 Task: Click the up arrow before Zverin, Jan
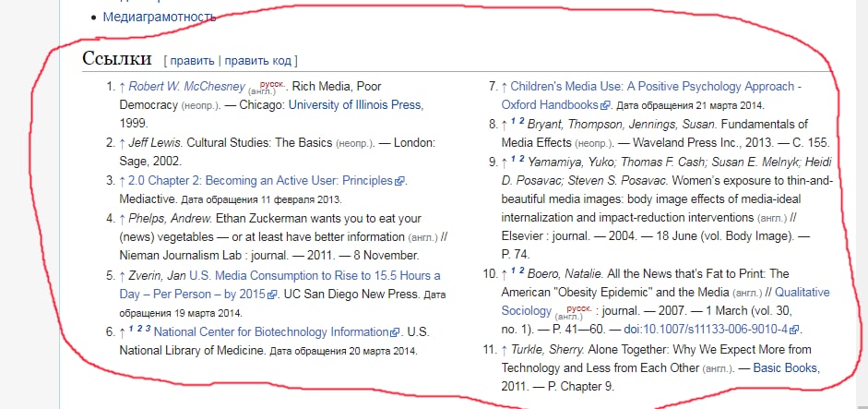click(x=123, y=275)
